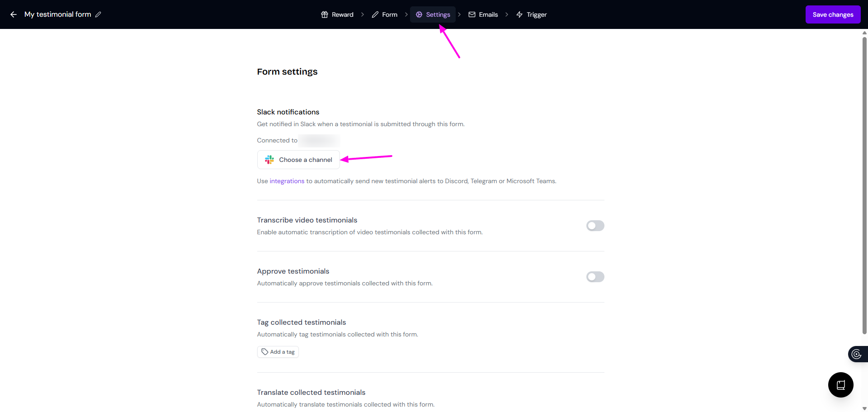Click the Emails envelope icon
The image size is (868, 412).
tap(472, 14)
